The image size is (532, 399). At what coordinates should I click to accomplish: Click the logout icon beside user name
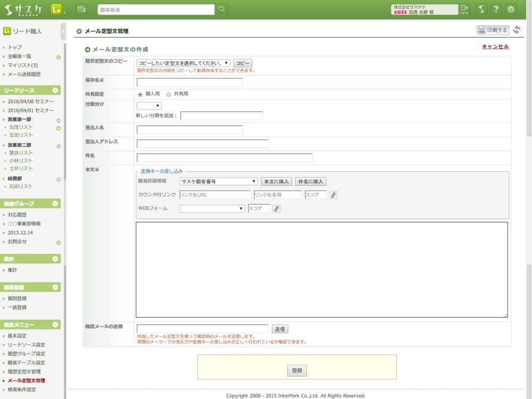[464, 9]
